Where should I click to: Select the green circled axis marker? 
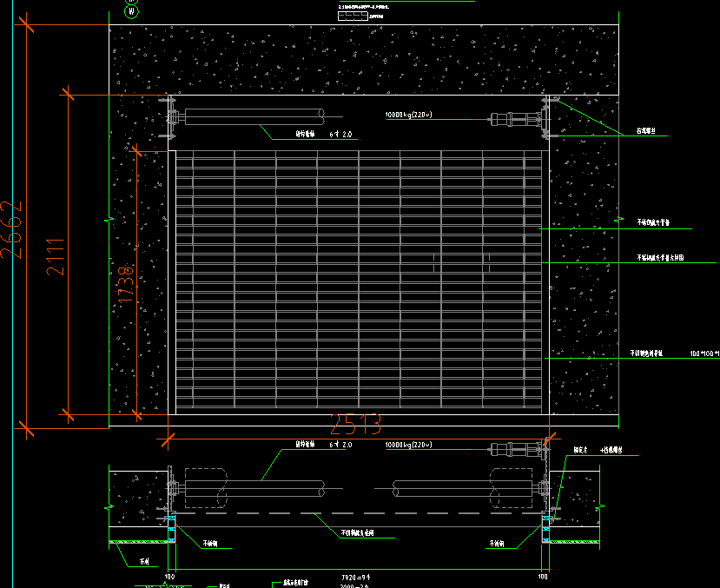[131, 10]
